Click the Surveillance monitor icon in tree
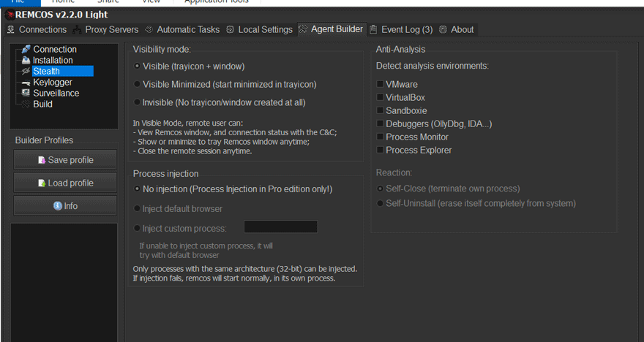The height and width of the screenshot is (342, 644). coord(26,93)
